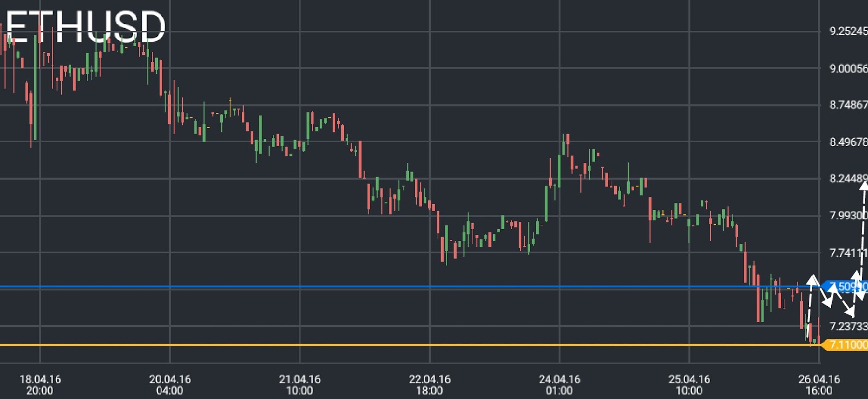Image resolution: width=868 pixels, height=399 pixels.
Task: Select the orange horizontal support line
Action: point(410,345)
